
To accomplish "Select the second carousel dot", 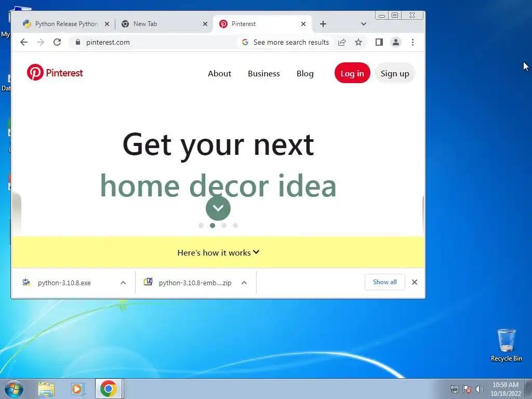I will (x=212, y=225).
